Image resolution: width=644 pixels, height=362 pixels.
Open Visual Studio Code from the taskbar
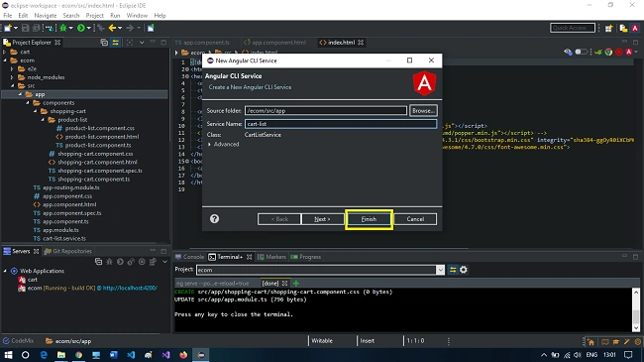[131, 355]
